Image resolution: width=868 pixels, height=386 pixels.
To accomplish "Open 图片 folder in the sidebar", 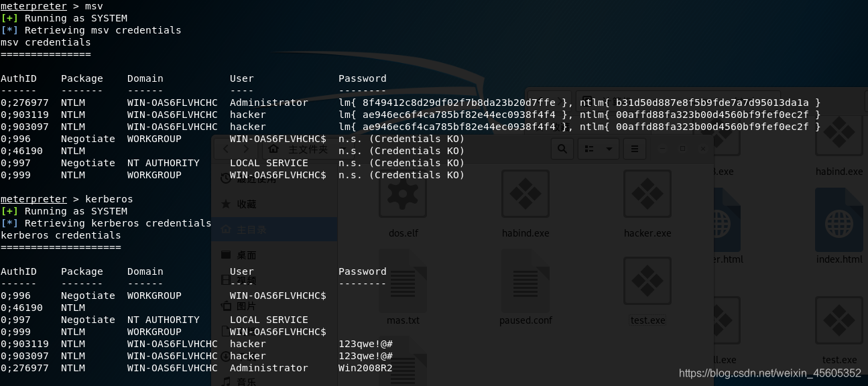I will pyautogui.click(x=275, y=306).
